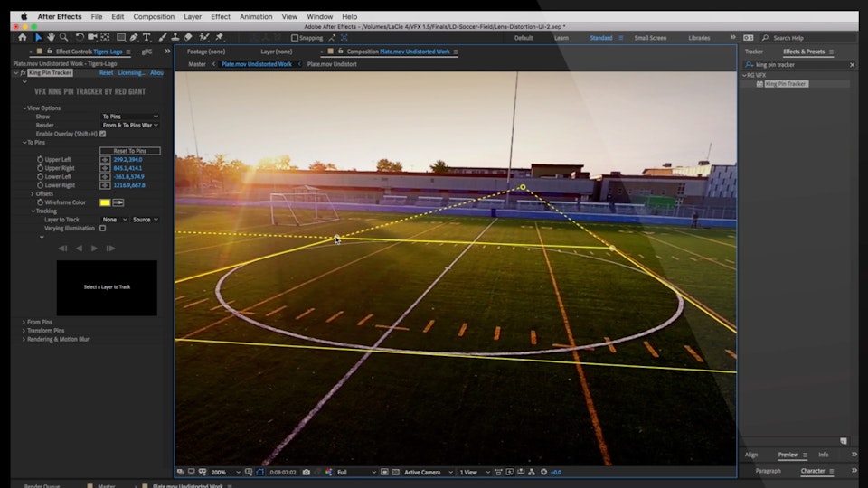The image size is (868, 488).
Task: Select the Puppet Pin tool
Action: click(x=219, y=37)
